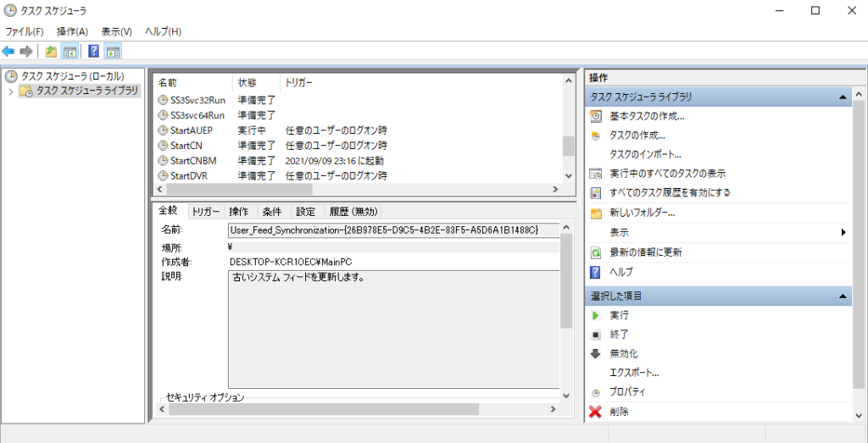The height and width of the screenshot is (443, 868).
Task: Click the up one level folder icon
Action: coord(51,52)
